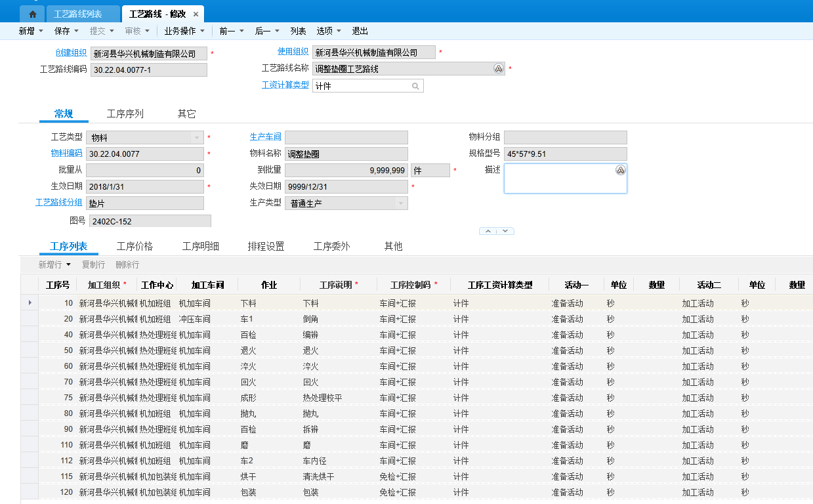Image resolution: width=813 pixels, height=504 pixels.
Task: Switch to the 其他 tab
Action: click(393, 246)
